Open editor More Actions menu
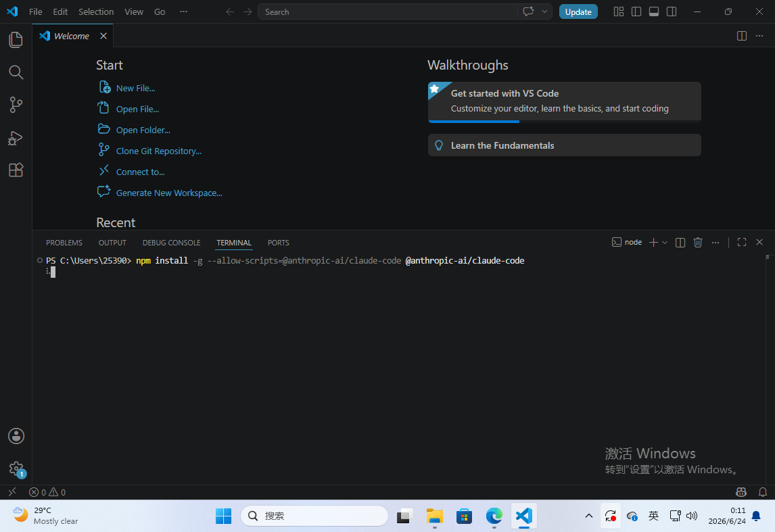775x532 pixels. click(x=759, y=36)
